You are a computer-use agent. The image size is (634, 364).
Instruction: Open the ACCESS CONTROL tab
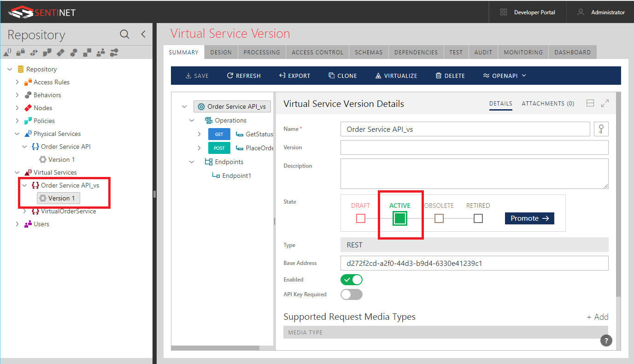click(x=317, y=52)
